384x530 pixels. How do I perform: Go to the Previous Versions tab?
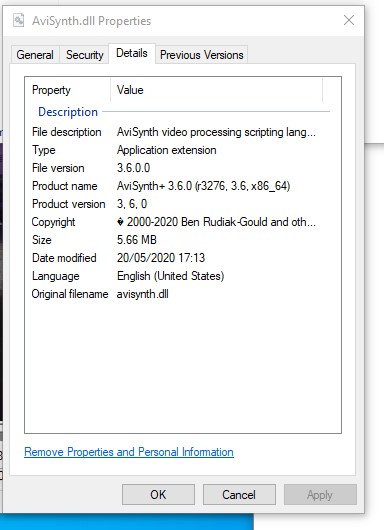pos(202,55)
